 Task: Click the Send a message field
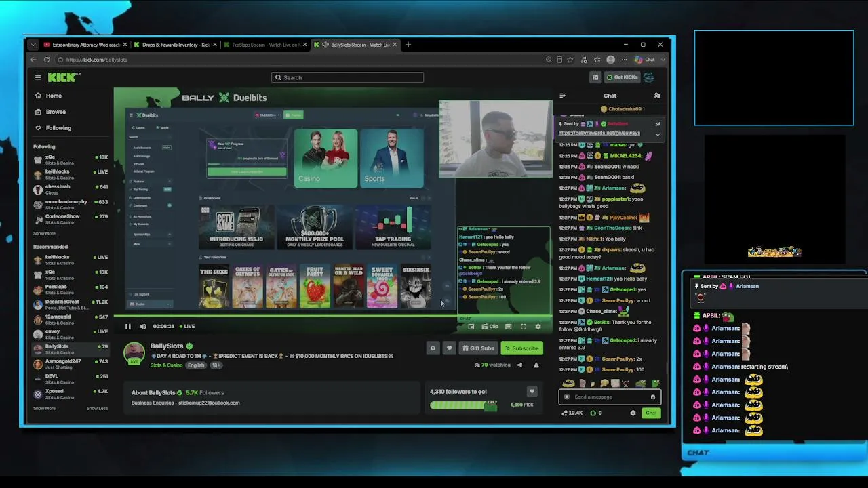[610, 397]
